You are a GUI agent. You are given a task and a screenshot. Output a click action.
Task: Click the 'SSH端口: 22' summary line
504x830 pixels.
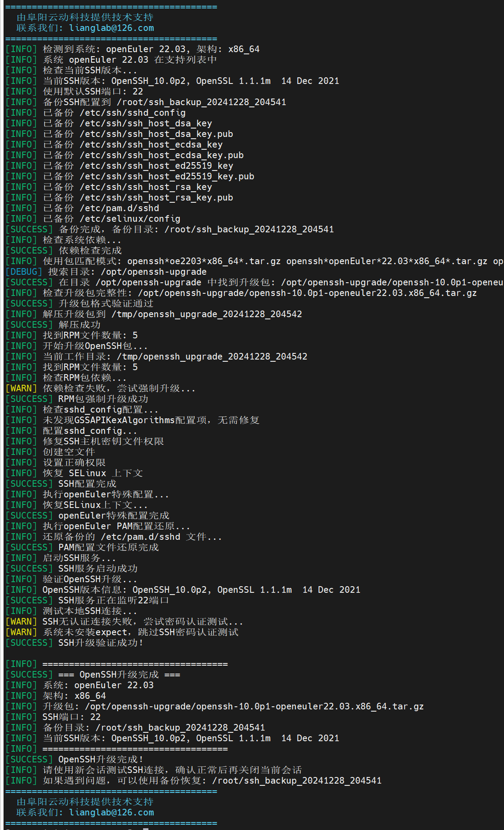(72, 717)
